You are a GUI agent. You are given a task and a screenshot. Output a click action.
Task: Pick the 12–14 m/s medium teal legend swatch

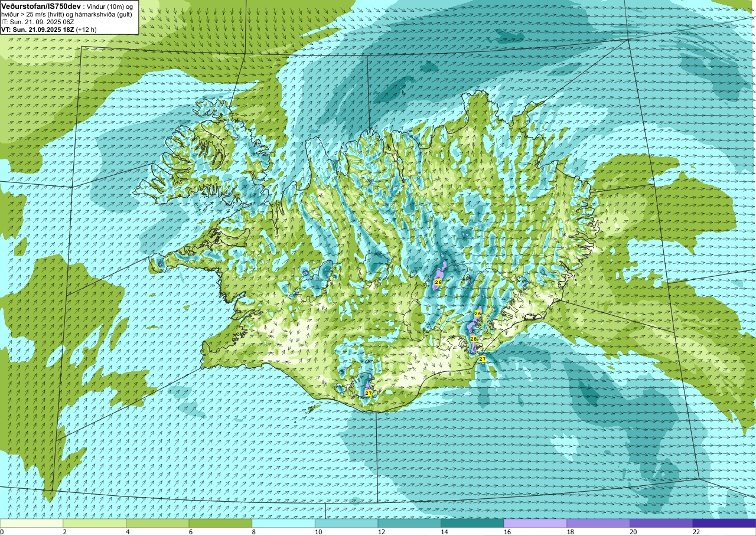tap(409, 523)
